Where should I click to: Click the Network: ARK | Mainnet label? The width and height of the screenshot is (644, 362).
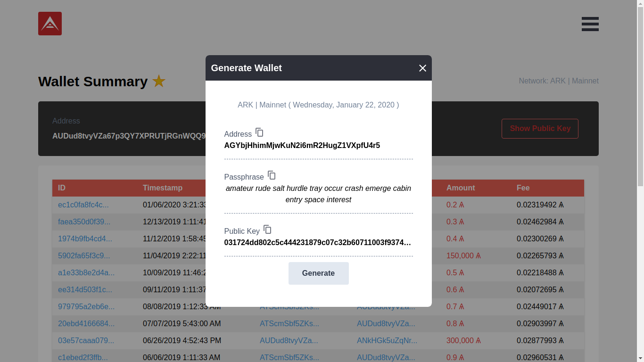pyautogui.click(x=559, y=81)
